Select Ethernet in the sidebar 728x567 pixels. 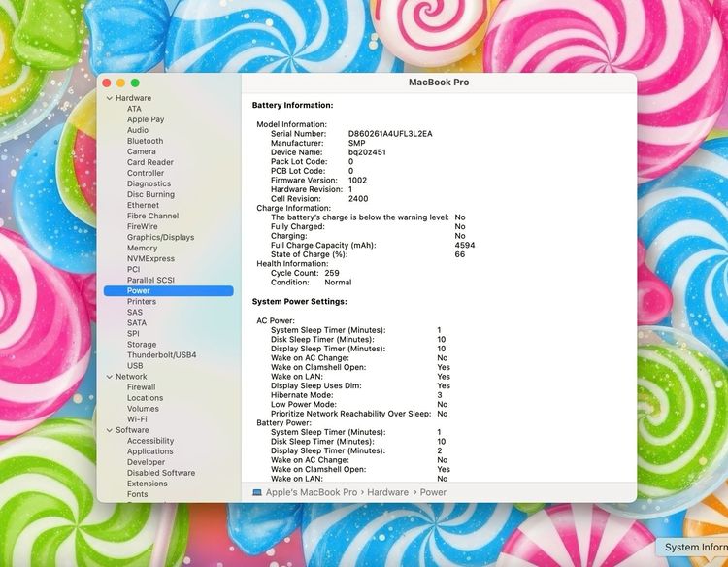[x=143, y=205]
